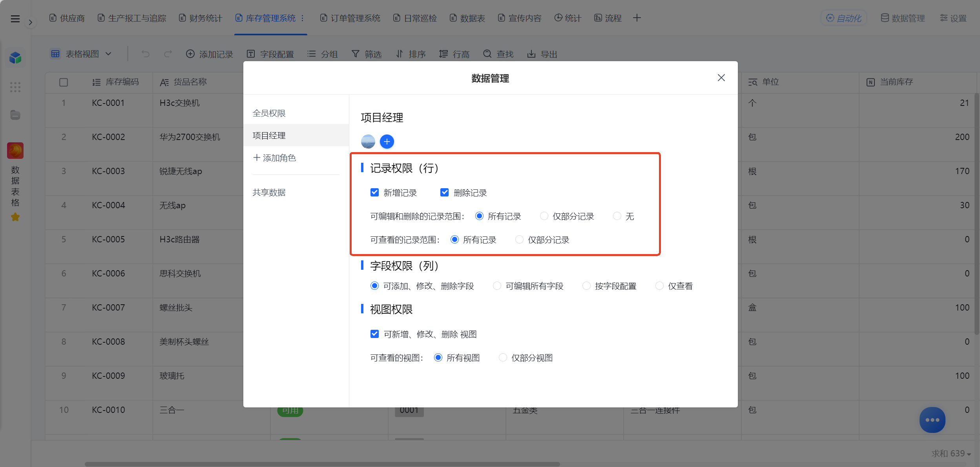980x467 pixels.
Task: Select 所有记录 for editable range
Action: tap(479, 216)
